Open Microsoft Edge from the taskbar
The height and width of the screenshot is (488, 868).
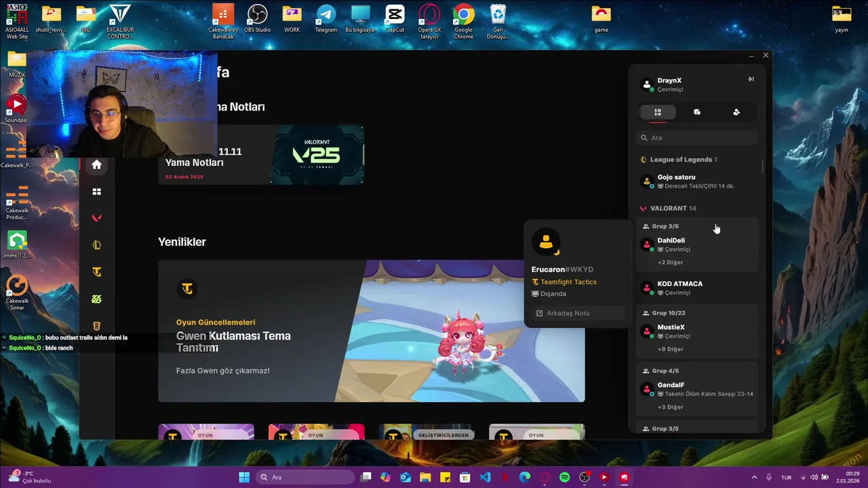pyautogui.click(x=525, y=477)
